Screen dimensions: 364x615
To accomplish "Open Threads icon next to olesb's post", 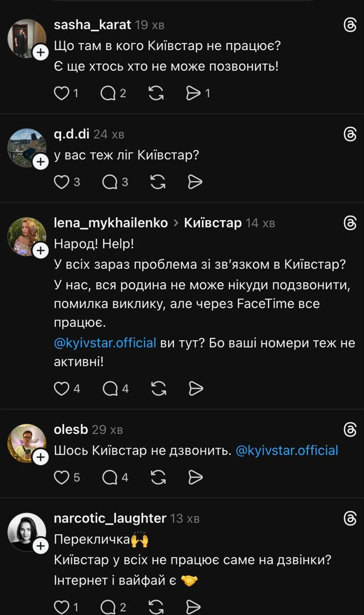I will (350, 430).
